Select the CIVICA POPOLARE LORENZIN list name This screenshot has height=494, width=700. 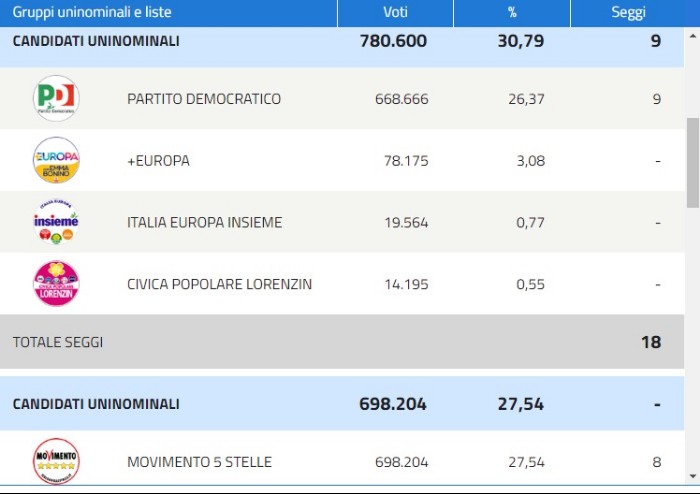click(219, 284)
